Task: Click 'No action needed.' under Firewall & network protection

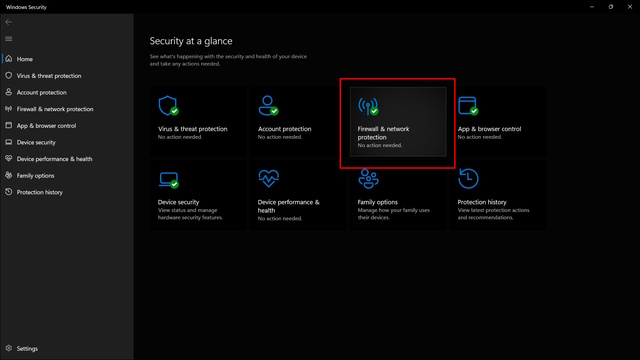Action: point(380,145)
